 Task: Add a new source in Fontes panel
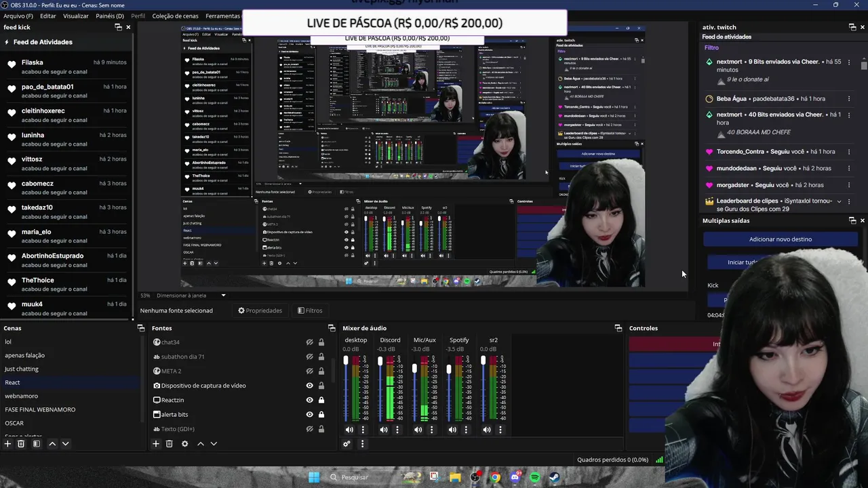coord(155,444)
